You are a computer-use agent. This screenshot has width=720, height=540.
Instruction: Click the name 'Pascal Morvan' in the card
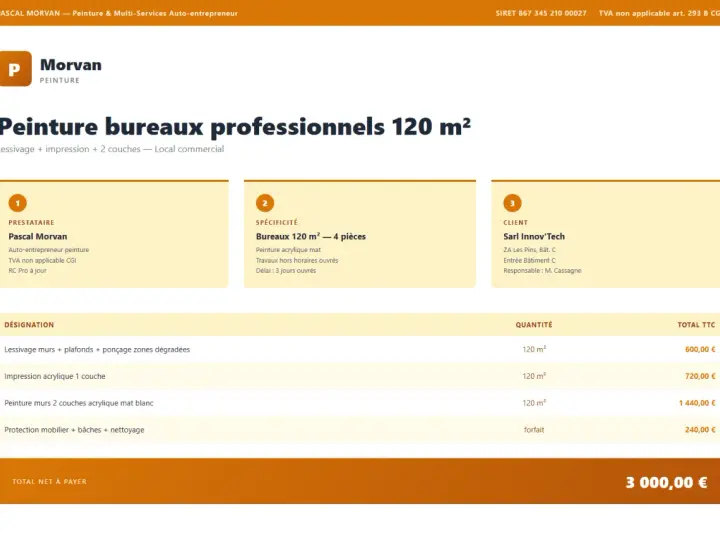38,236
